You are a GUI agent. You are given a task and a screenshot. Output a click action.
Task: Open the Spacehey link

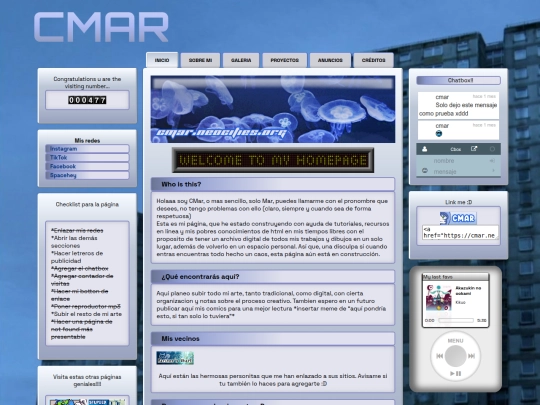[87, 175]
